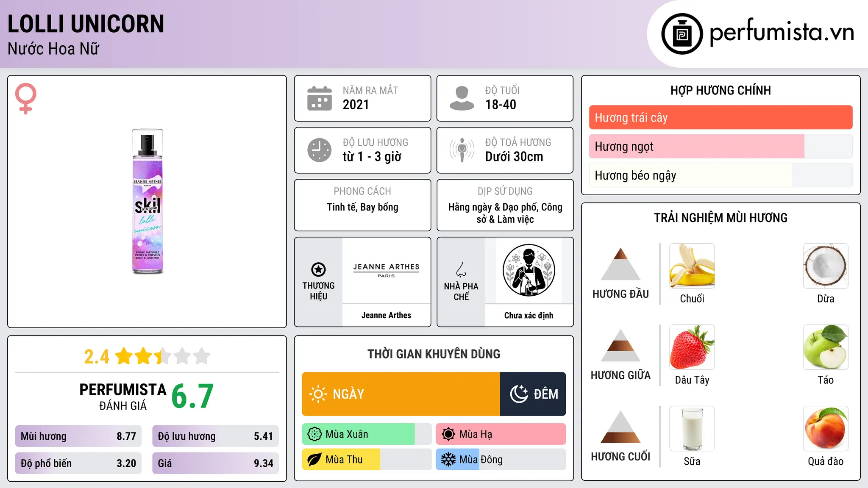Image resolution: width=868 pixels, height=488 pixels.
Task: Click the Hợp hương chính heading
Action: coord(721,90)
